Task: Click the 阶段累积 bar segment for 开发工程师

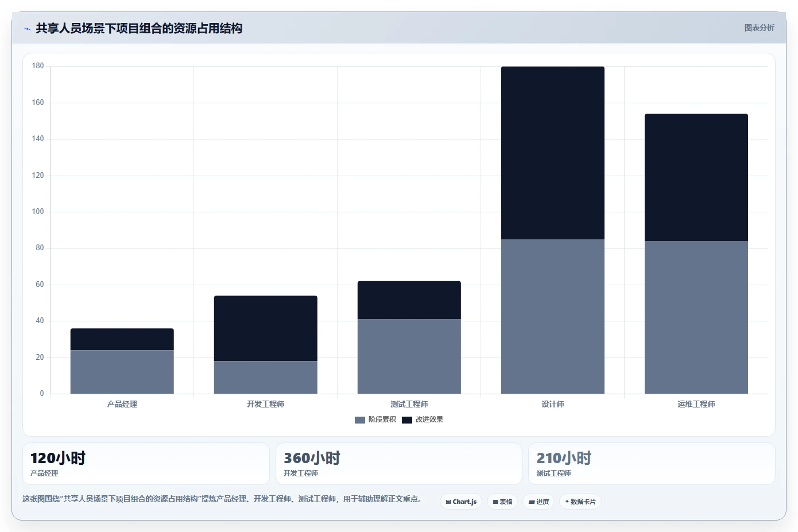Action: pos(266,377)
